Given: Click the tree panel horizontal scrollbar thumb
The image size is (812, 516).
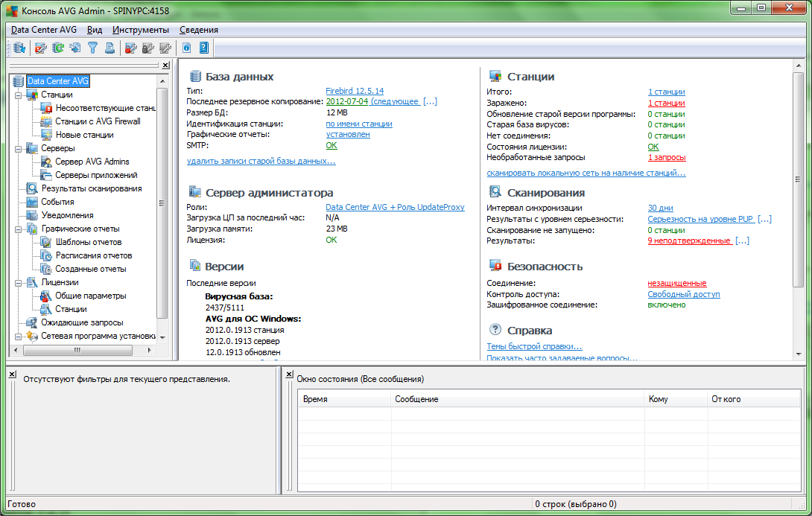Looking at the screenshot, I should click(x=77, y=351).
